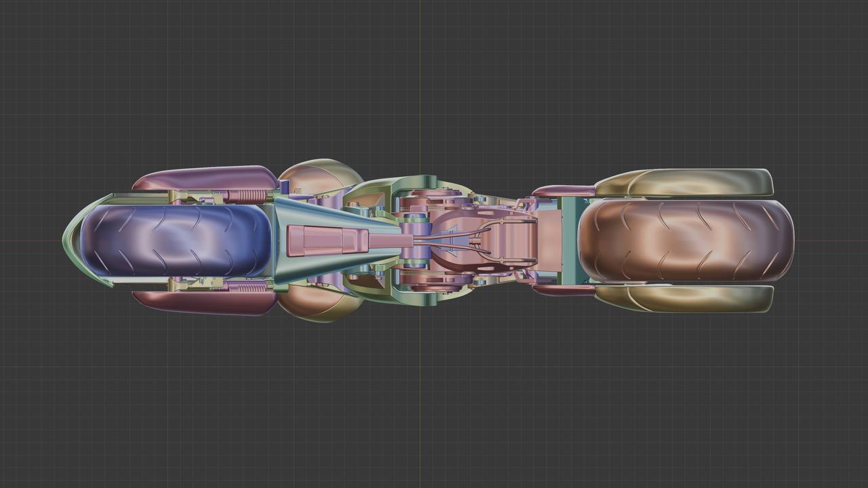The height and width of the screenshot is (488, 868).
Task: Click the upper orange dome on the model
Action: [x=319, y=176]
